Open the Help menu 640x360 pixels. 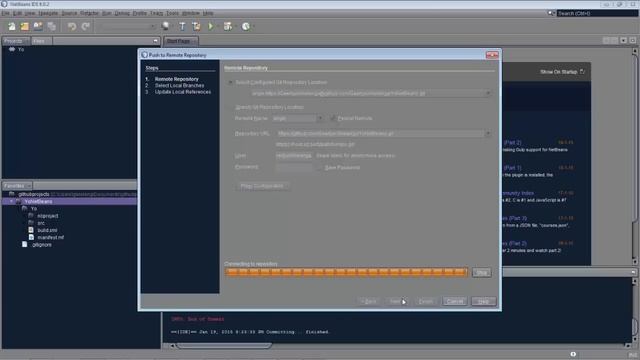point(208,13)
